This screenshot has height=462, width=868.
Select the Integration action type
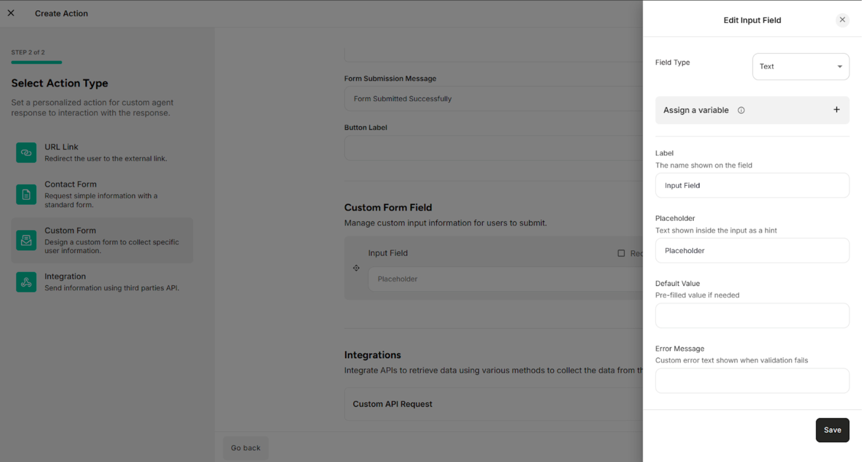point(101,282)
